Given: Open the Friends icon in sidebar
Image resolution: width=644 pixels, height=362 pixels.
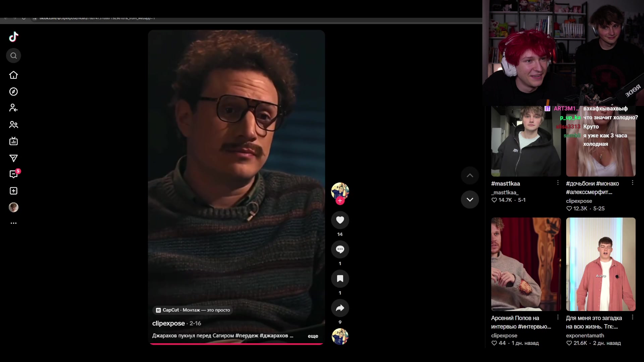Looking at the screenshot, I should point(13,125).
